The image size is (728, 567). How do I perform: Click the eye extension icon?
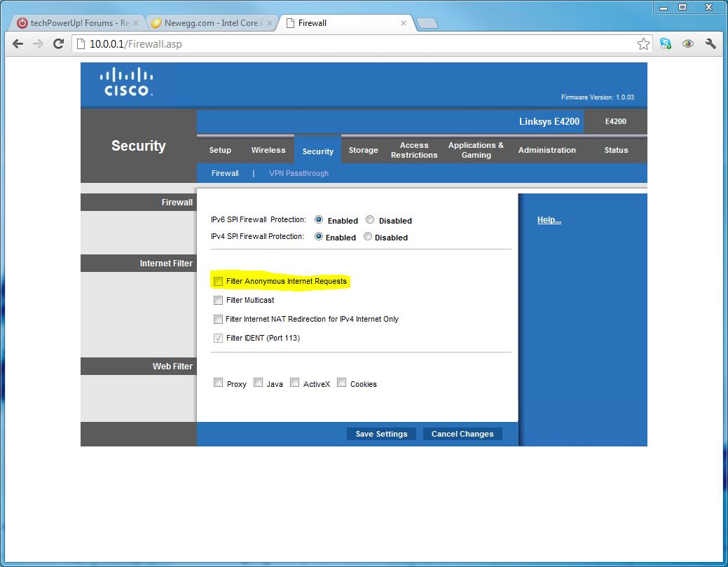pos(688,43)
